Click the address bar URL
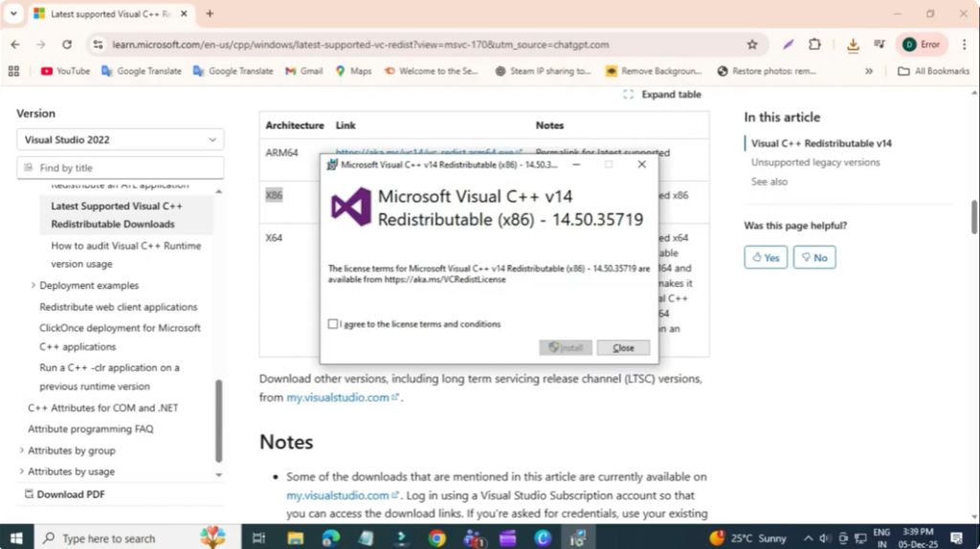The width and height of the screenshot is (980, 549). pyautogui.click(x=361, y=44)
